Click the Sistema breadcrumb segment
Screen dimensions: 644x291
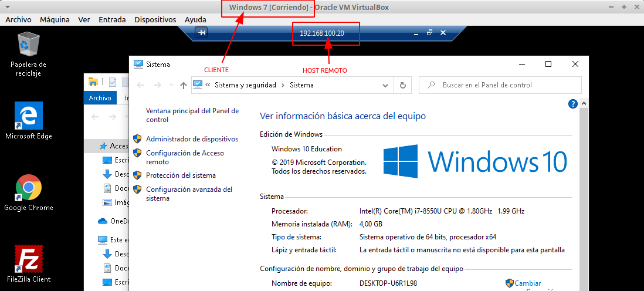(x=301, y=85)
